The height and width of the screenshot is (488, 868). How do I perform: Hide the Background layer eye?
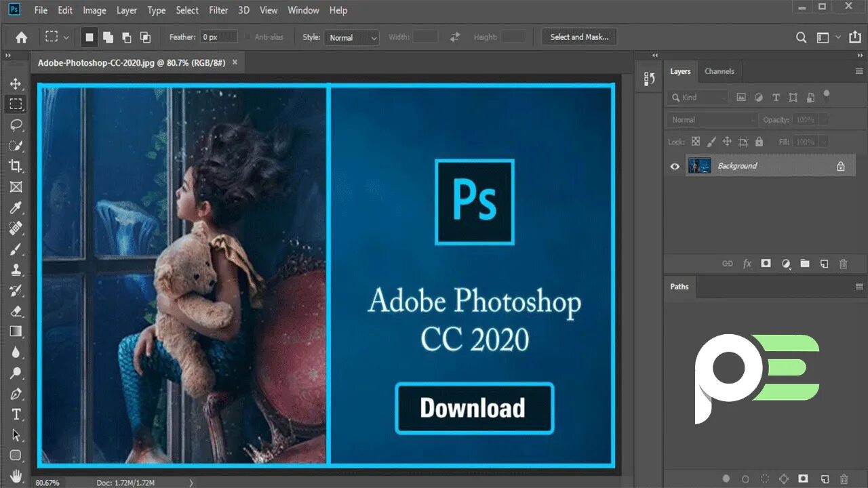(x=675, y=166)
